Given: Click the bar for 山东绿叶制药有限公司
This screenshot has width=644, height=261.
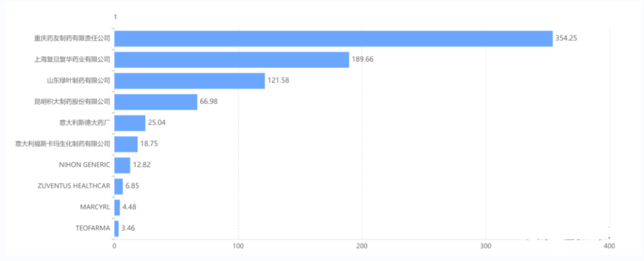Looking at the screenshot, I should click(x=189, y=81).
